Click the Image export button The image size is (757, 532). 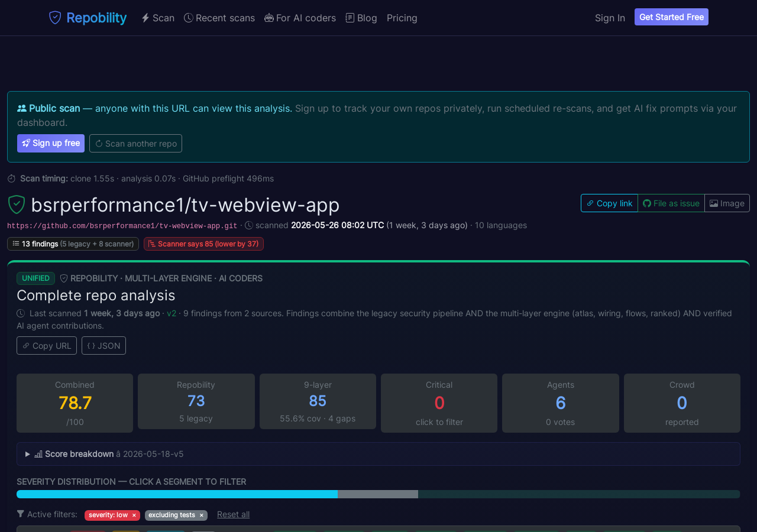coord(727,203)
